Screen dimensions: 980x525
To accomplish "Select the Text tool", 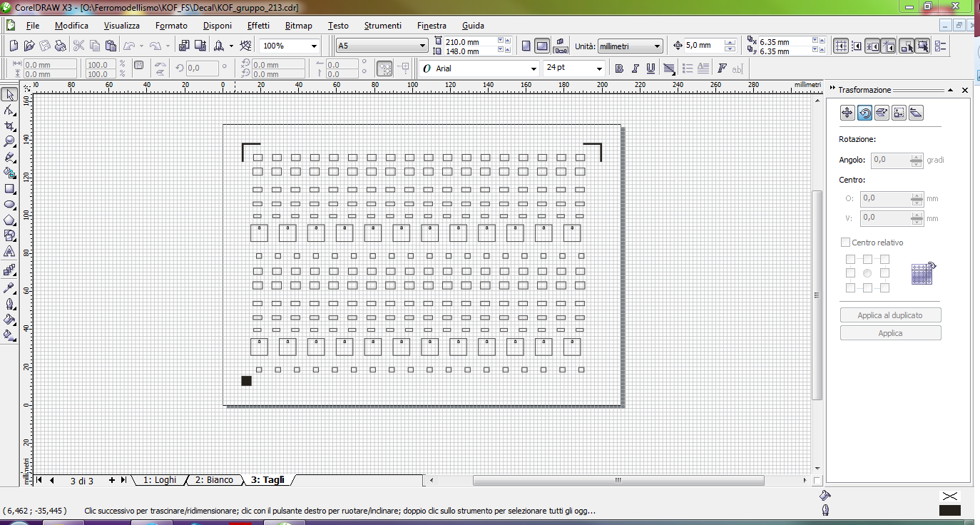I will [x=9, y=252].
